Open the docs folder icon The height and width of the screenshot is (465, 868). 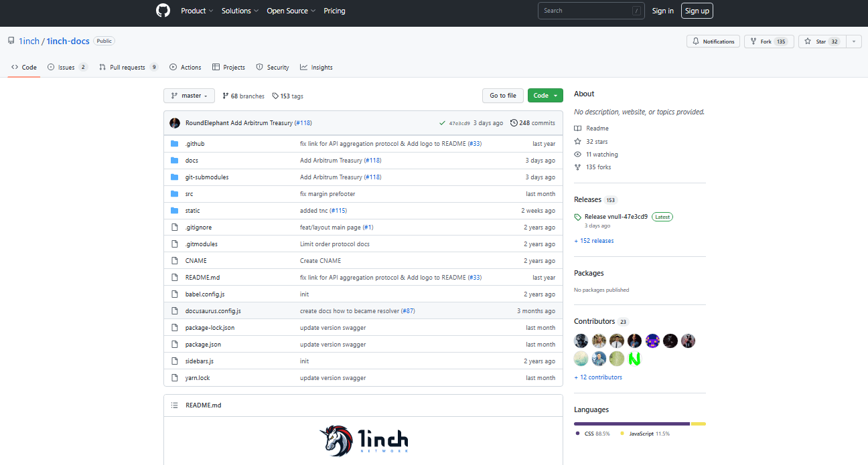tap(175, 161)
